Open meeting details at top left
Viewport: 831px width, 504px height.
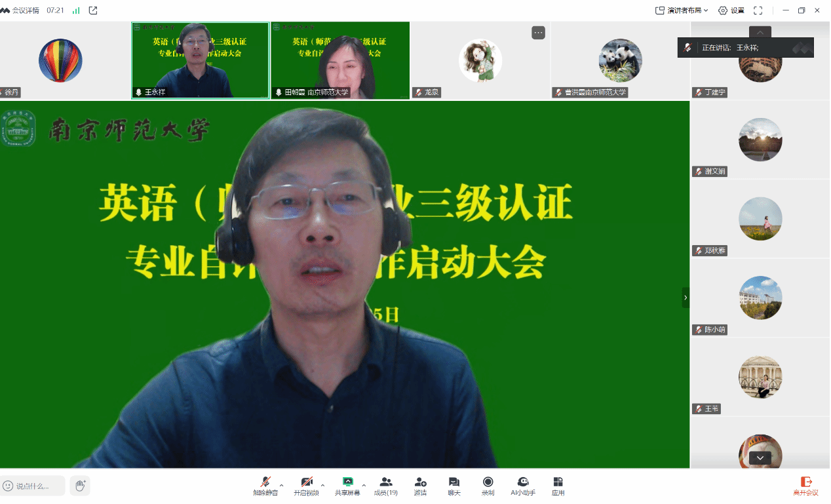click(21, 10)
